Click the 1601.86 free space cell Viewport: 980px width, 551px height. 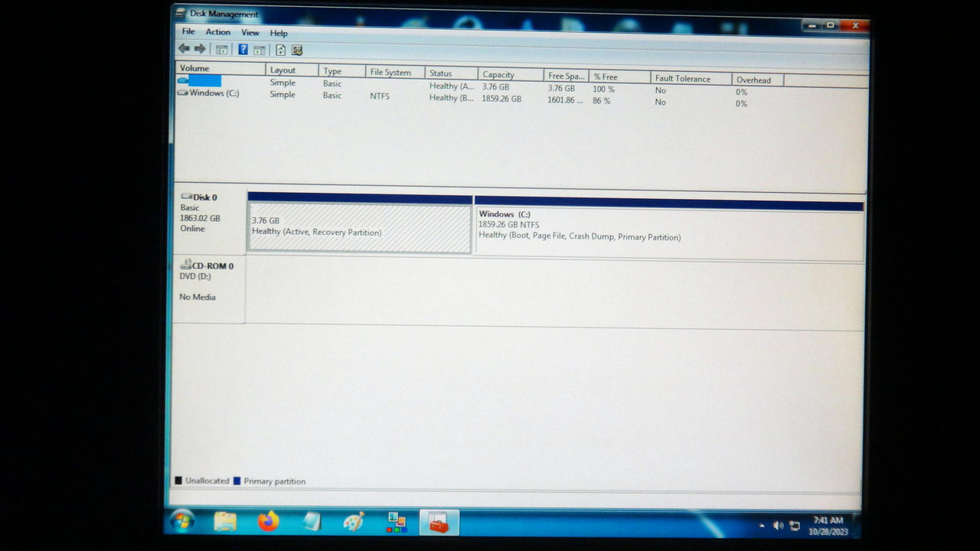click(x=565, y=100)
